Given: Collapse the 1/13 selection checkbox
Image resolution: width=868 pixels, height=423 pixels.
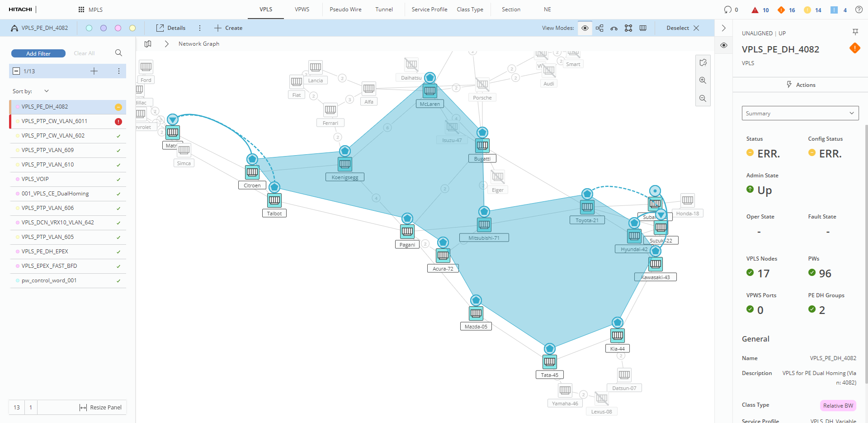Looking at the screenshot, I should click(x=16, y=71).
